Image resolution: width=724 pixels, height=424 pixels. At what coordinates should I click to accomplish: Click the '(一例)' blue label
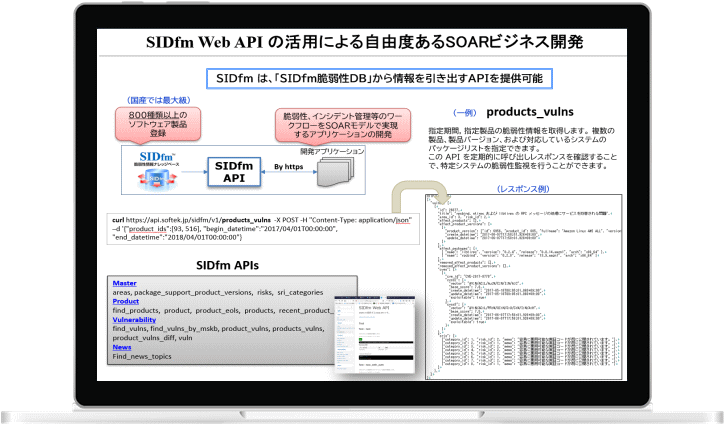pos(465,112)
